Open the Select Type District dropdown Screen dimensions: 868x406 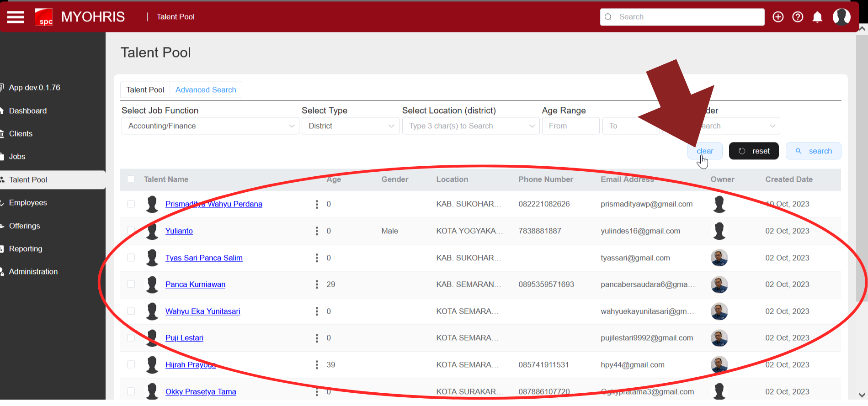[350, 126]
